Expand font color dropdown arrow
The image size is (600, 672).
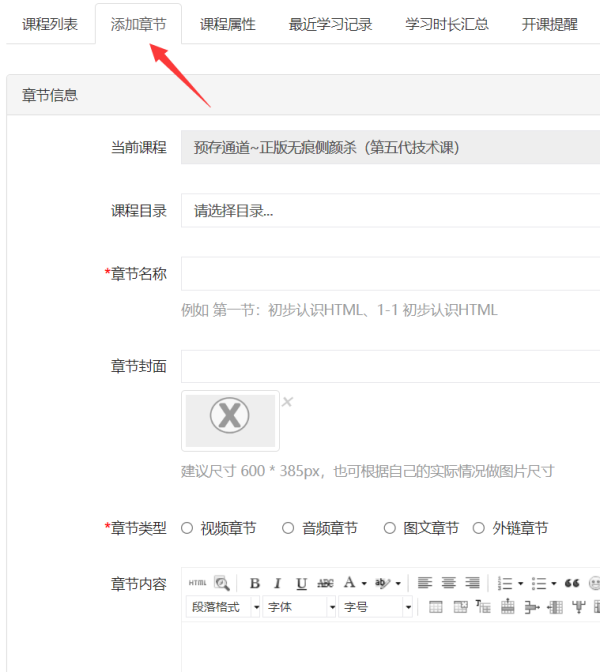(x=364, y=584)
